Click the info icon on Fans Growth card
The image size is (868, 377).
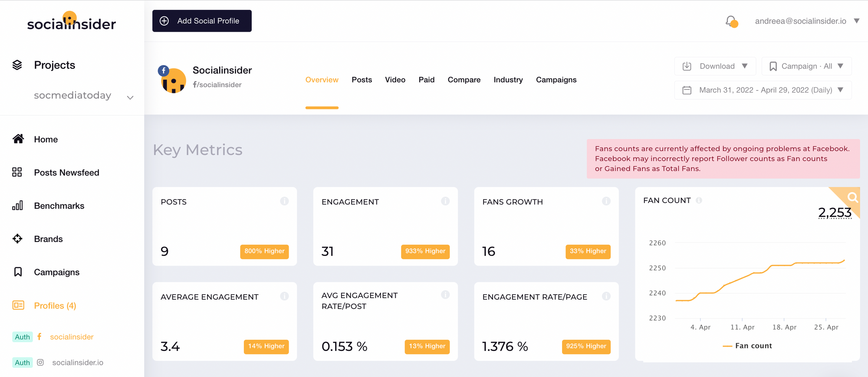[x=606, y=201]
